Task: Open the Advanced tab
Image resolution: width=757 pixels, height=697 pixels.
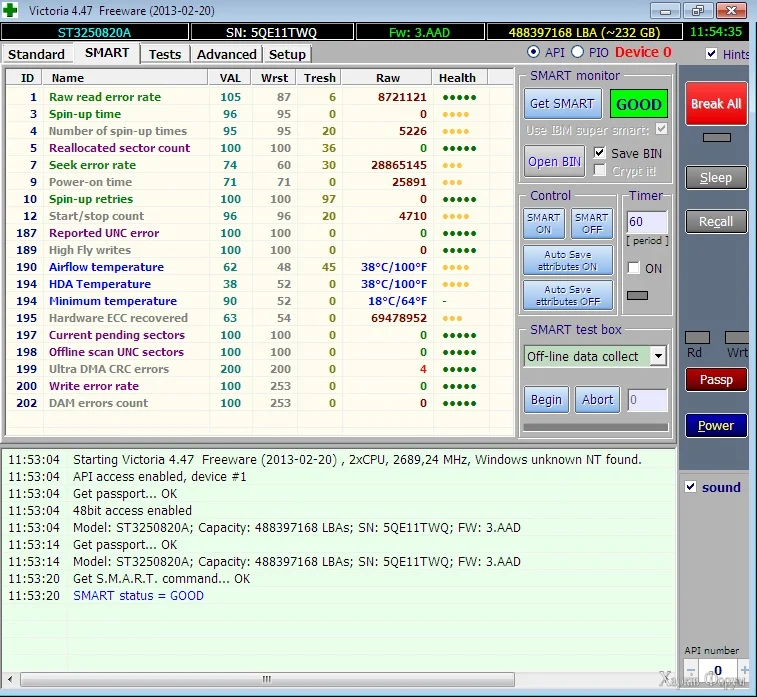Action: click(227, 54)
